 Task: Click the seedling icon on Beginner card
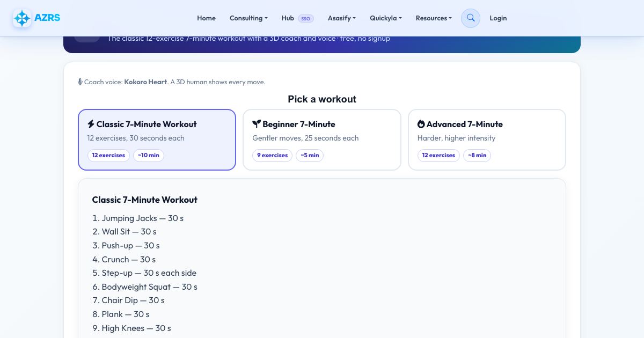point(257,124)
